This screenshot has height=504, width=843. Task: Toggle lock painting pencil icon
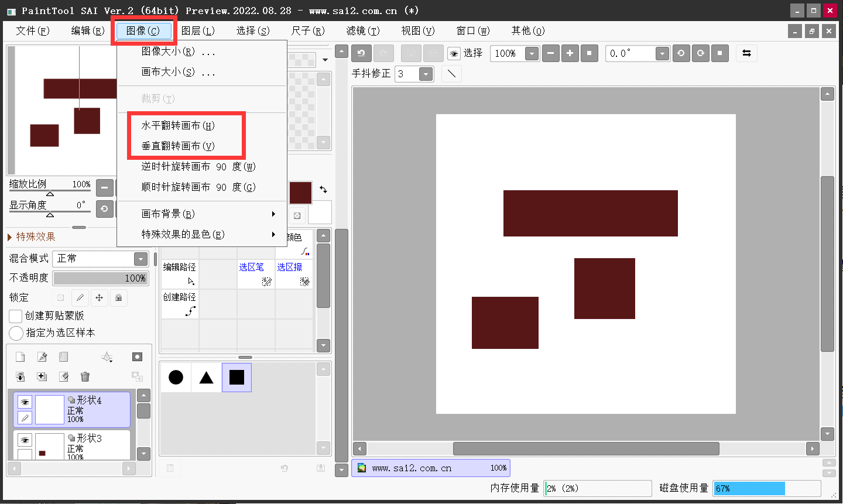pos(80,297)
